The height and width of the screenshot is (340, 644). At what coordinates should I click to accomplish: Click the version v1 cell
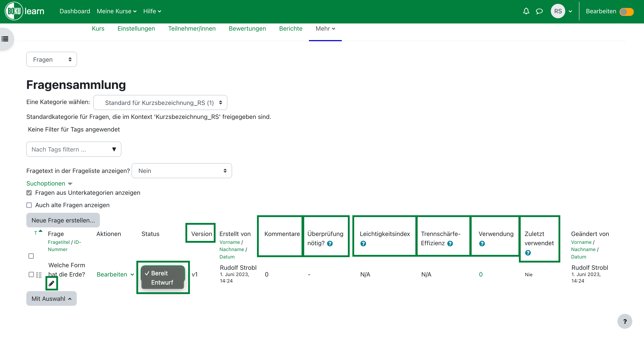[194, 274]
